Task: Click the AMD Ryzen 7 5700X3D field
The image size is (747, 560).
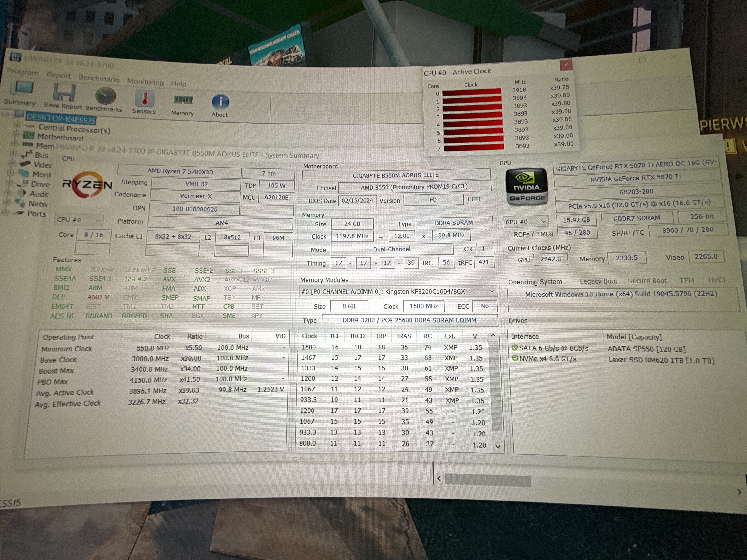Action: (180, 171)
